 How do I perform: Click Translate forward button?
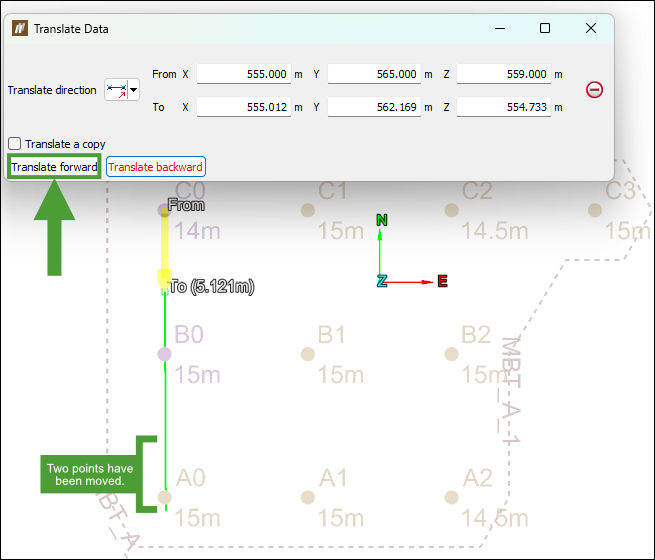54,167
